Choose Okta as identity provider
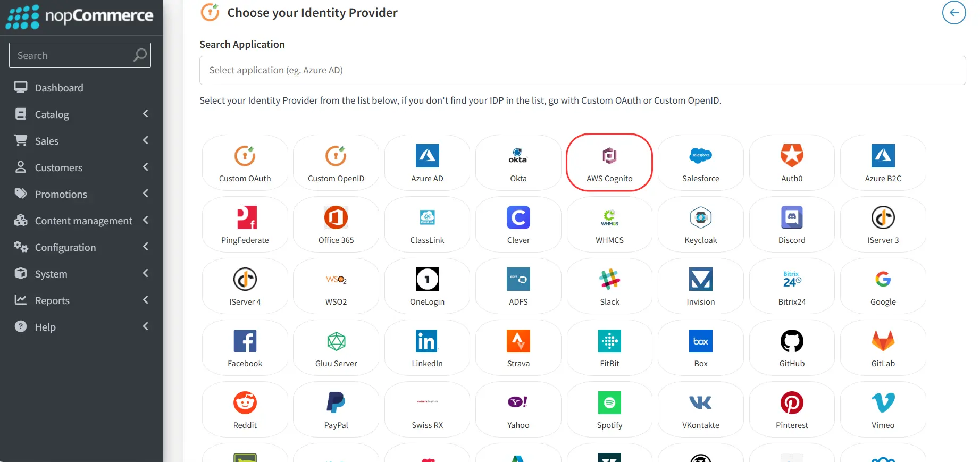The height and width of the screenshot is (462, 980). coord(517,162)
